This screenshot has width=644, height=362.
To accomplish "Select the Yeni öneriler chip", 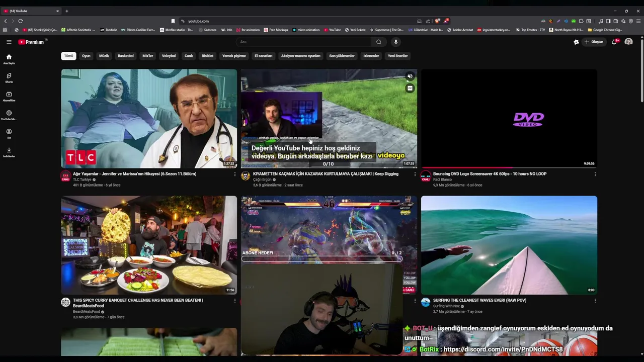I will click(398, 56).
